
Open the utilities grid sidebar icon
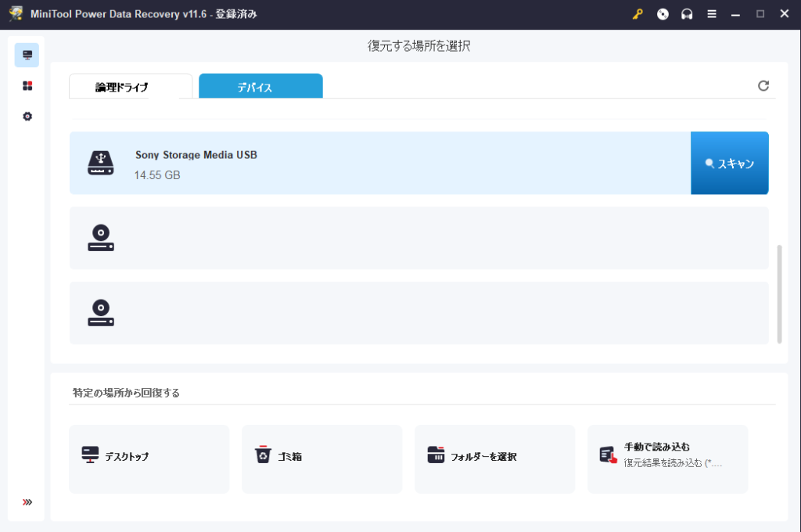pyautogui.click(x=27, y=86)
